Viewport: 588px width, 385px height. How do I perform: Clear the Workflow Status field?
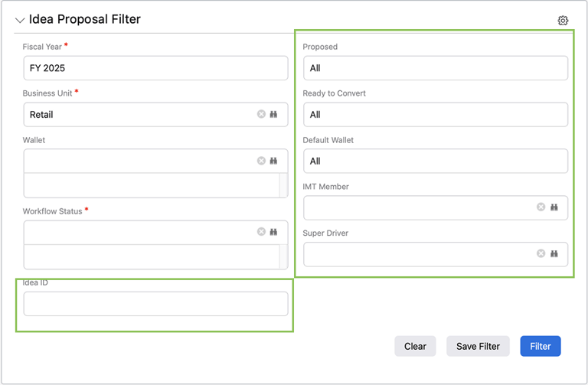(x=261, y=231)
